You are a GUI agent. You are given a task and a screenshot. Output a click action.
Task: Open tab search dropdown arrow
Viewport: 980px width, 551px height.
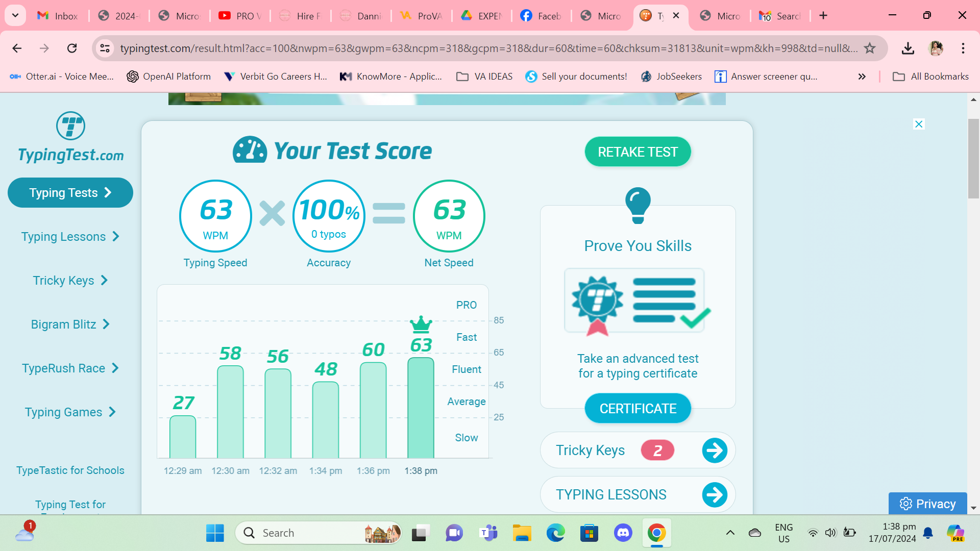coord(15,15)
